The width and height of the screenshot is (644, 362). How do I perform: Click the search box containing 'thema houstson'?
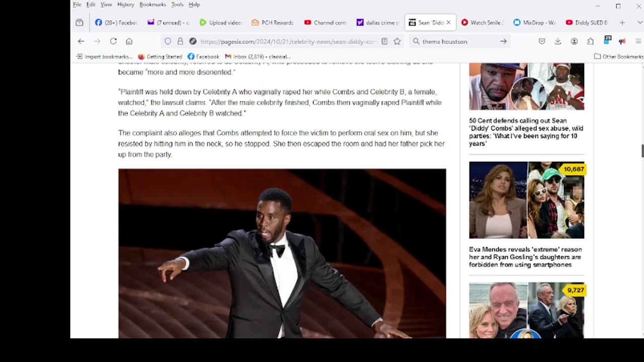click(x=459, y=41)
